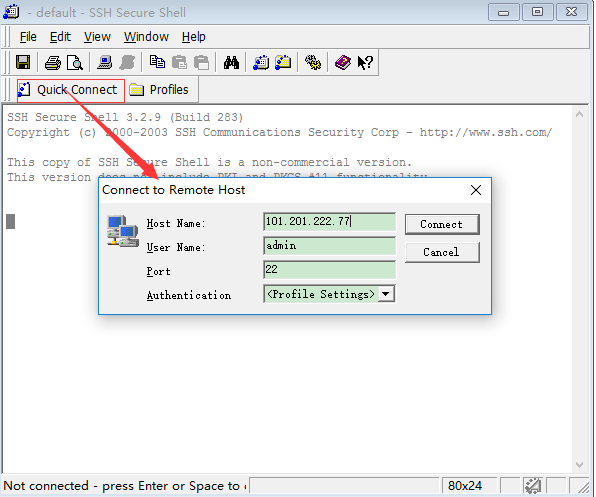Click the Port field showing 22
Viewport: 596px width, 497px height.
coord(329,270)
